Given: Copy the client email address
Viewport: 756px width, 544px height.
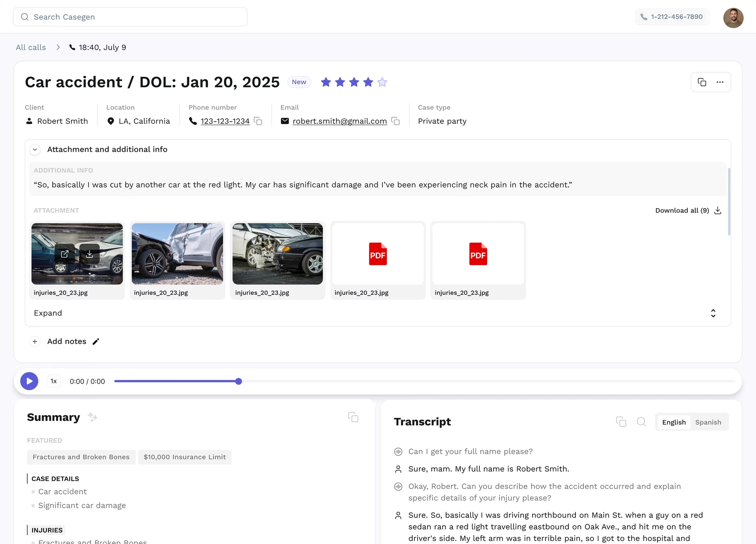Looking at the screenshot, I should [395, 121].
